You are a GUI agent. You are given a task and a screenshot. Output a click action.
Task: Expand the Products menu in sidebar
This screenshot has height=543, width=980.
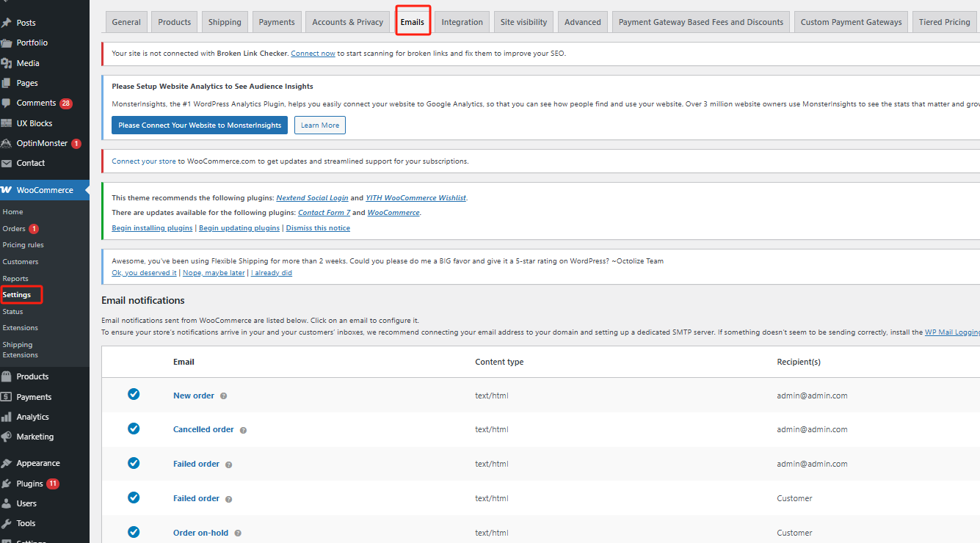[32, 376]
